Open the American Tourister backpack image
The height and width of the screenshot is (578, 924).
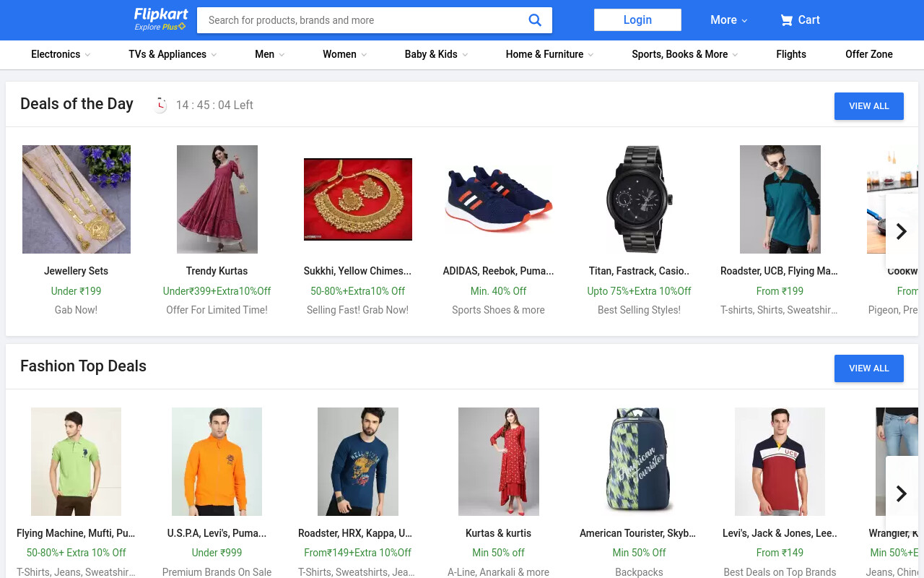coord(640,462)
